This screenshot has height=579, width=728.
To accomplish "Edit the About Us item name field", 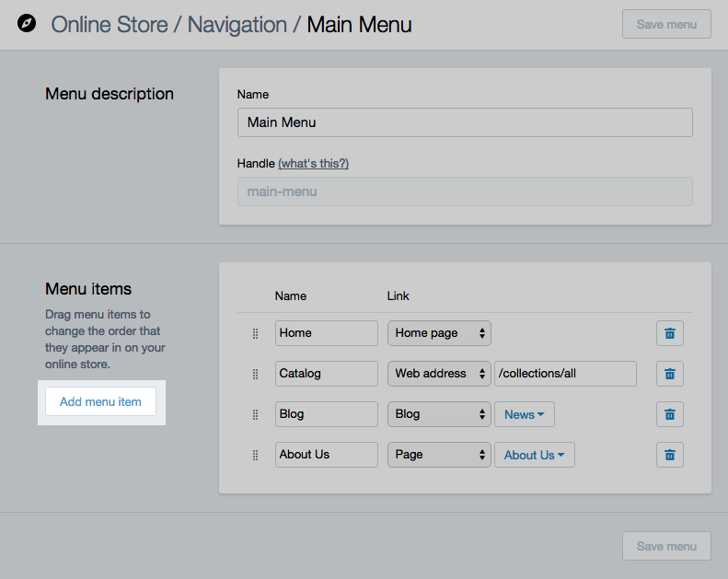I will pyautogui.click(x=327, y=455).
